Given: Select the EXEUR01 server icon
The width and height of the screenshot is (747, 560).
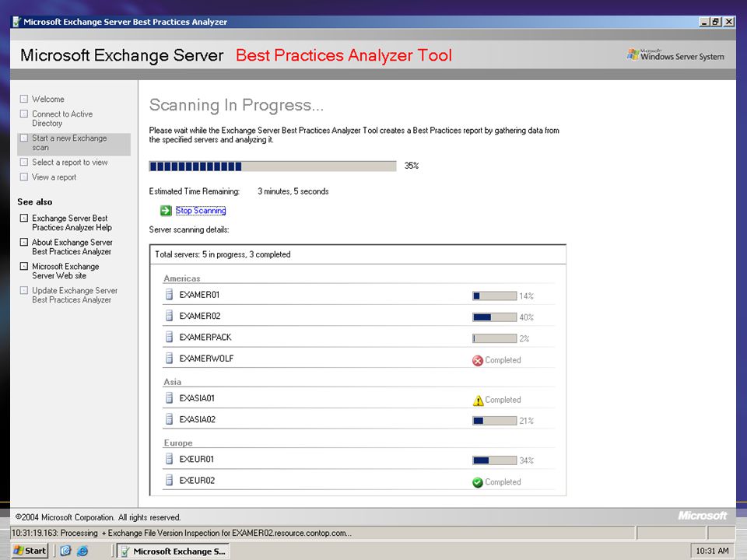Looking at the screenshot, I should point(169,459).
